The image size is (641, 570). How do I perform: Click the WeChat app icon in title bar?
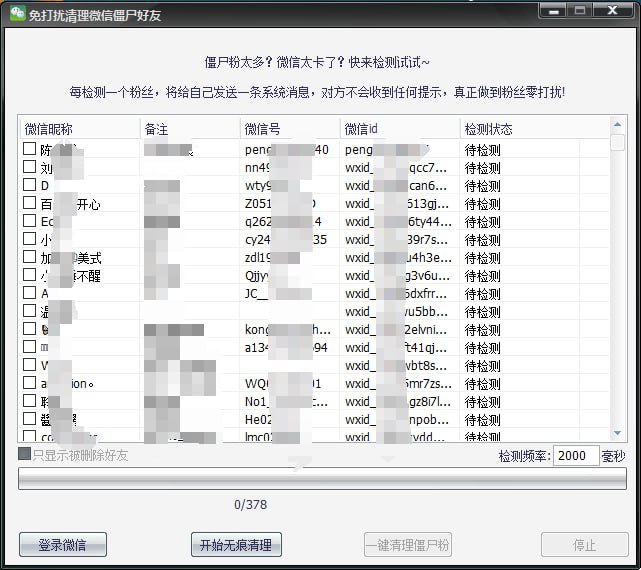coord(17,13)
